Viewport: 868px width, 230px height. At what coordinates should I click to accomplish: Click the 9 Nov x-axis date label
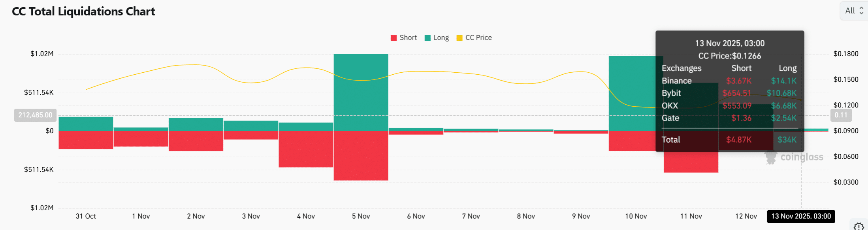pos(581,216)
